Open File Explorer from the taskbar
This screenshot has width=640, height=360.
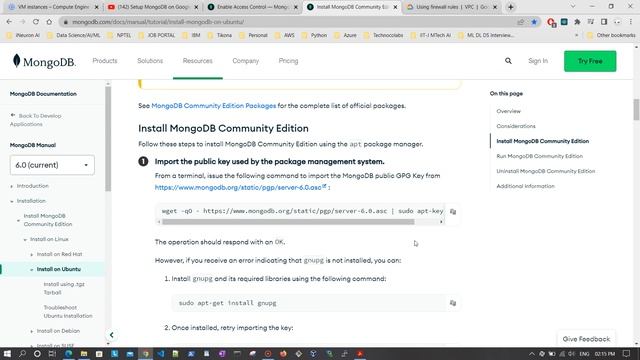pyautogui.click(x=84, y=354)
